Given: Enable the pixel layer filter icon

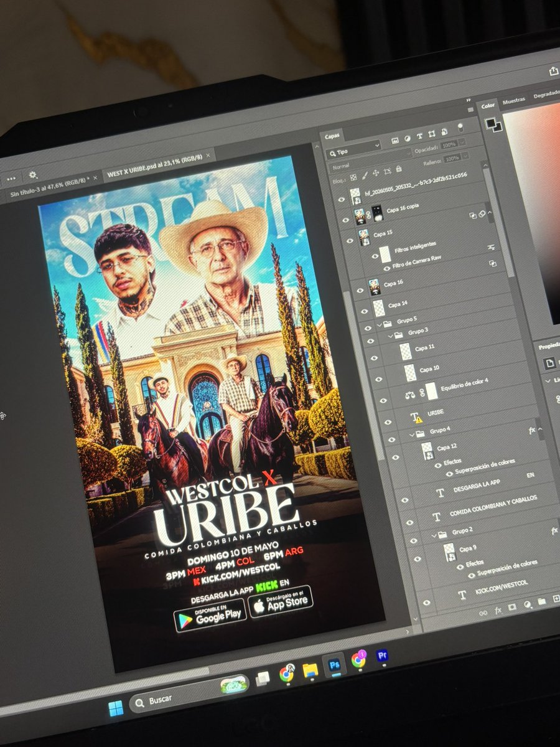Looking at the screenshot, I should (395, 141).
